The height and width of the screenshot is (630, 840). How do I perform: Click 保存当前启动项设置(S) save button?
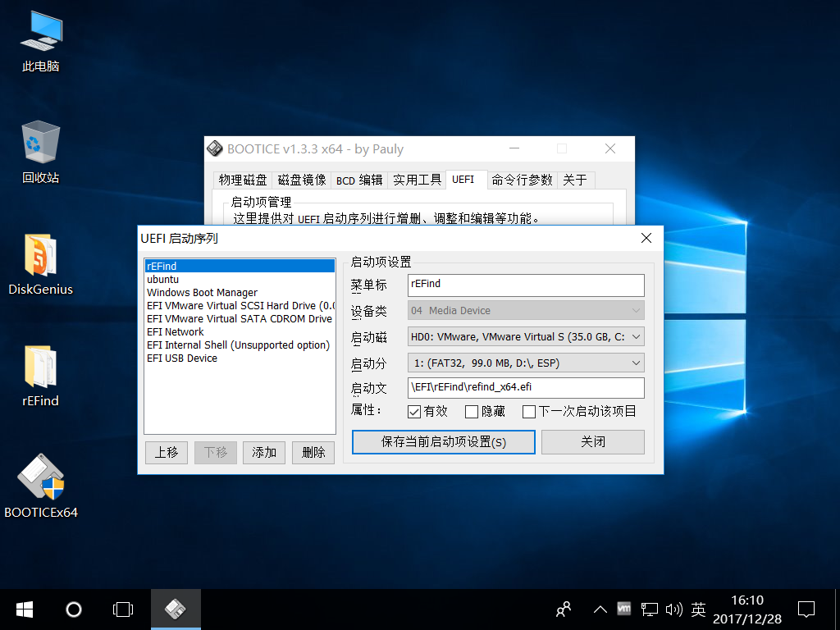tap(444, 442)
